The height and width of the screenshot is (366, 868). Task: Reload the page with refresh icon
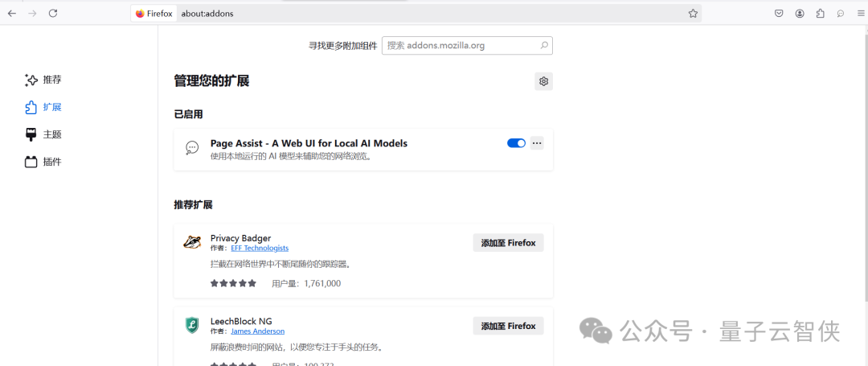(53, 14)
